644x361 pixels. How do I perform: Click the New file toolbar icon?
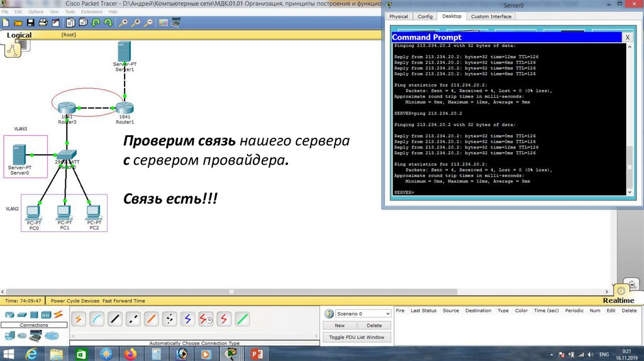(x=6, y=23)
